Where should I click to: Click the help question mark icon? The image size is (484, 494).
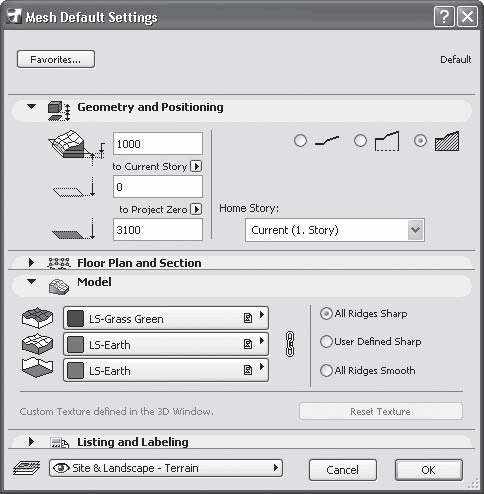(444, 17)
